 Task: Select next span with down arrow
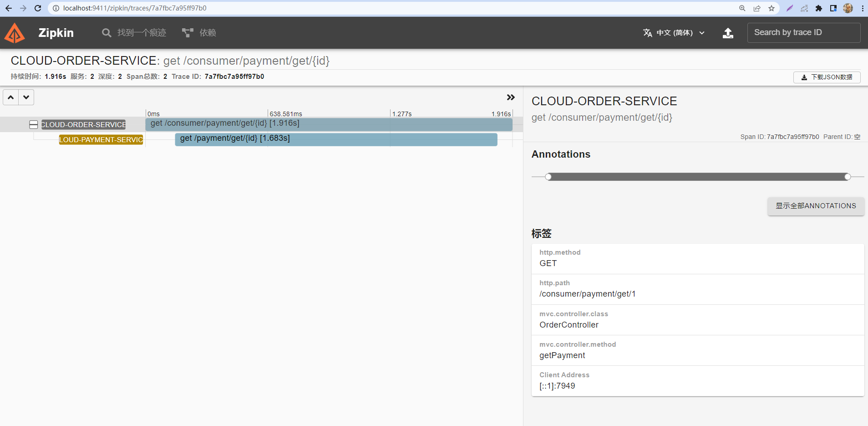coord(26,97)
